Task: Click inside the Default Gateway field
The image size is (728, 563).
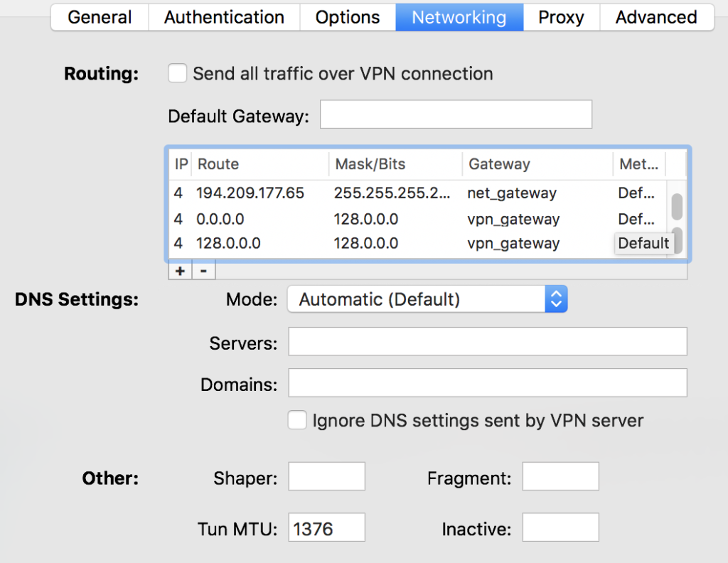Action: pos(455,114)
